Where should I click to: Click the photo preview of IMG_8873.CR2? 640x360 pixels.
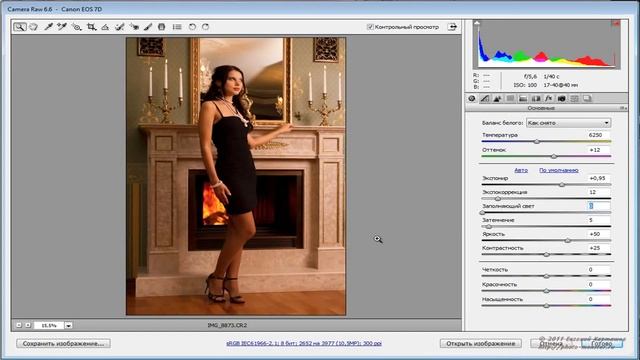coord(236,176)
